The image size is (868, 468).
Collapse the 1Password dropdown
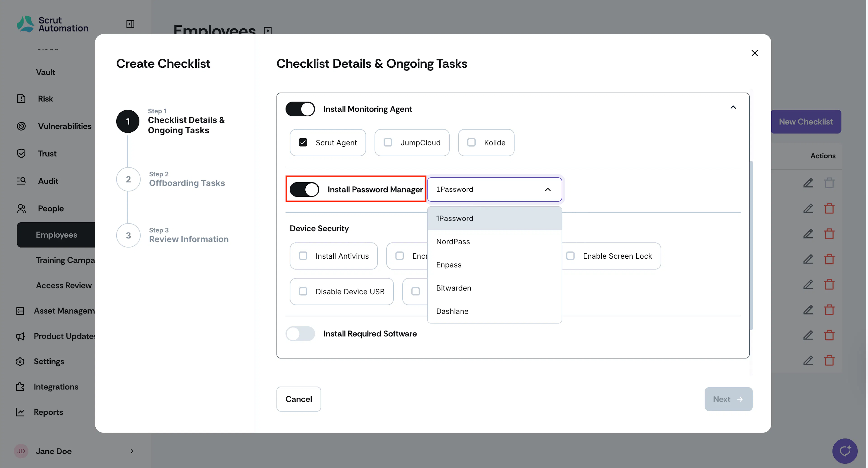[547, 189]
